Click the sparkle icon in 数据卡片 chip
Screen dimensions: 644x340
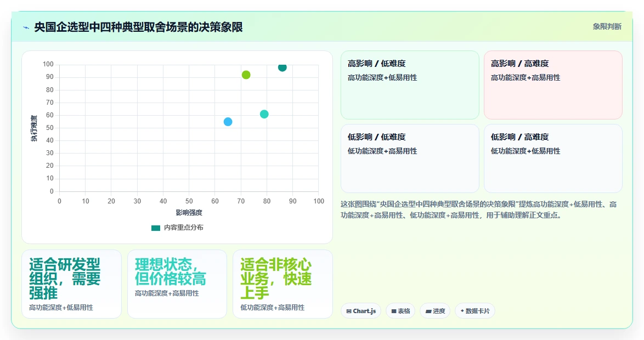coord(462,311)
